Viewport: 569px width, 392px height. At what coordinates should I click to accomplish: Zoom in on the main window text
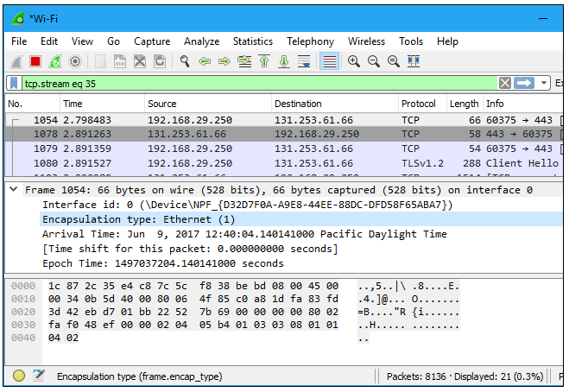click(354, 61)
